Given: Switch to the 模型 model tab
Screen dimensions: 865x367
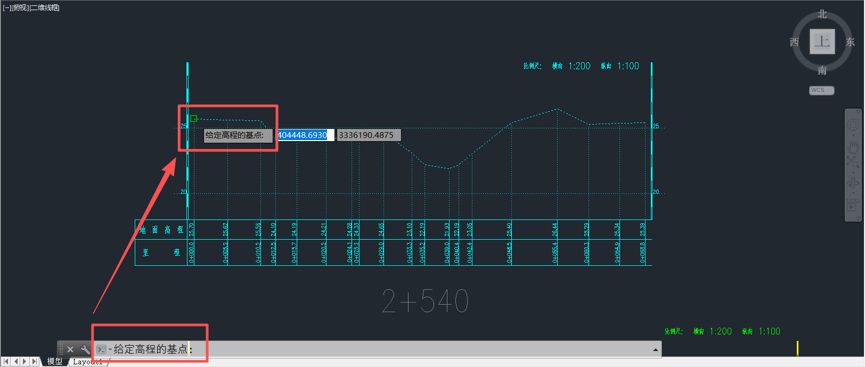Looking at the screenshot, I should coord(54,361).
